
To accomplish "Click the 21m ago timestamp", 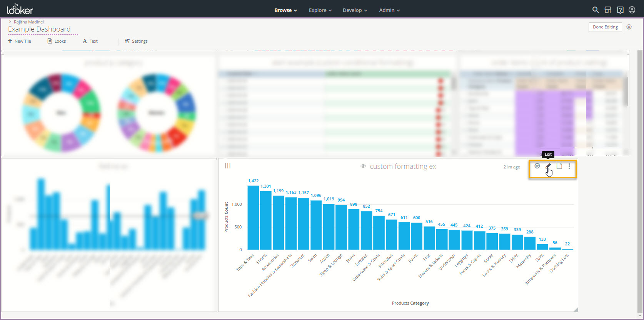I will point(512,167).
